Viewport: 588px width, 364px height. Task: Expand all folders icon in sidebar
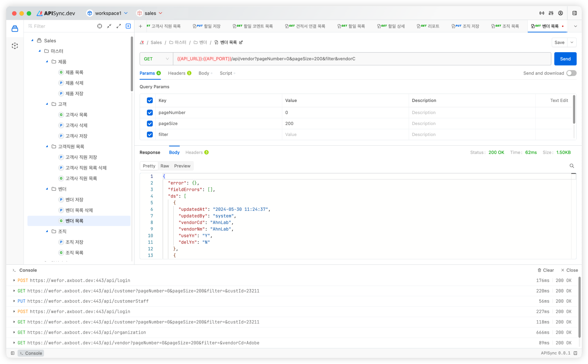[x=119, y=26]
